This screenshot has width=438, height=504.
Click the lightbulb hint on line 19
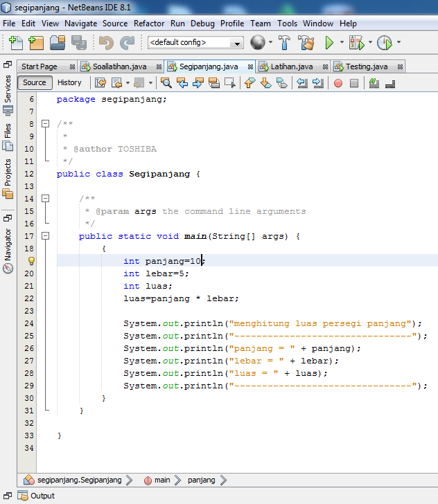coord(30,261)
